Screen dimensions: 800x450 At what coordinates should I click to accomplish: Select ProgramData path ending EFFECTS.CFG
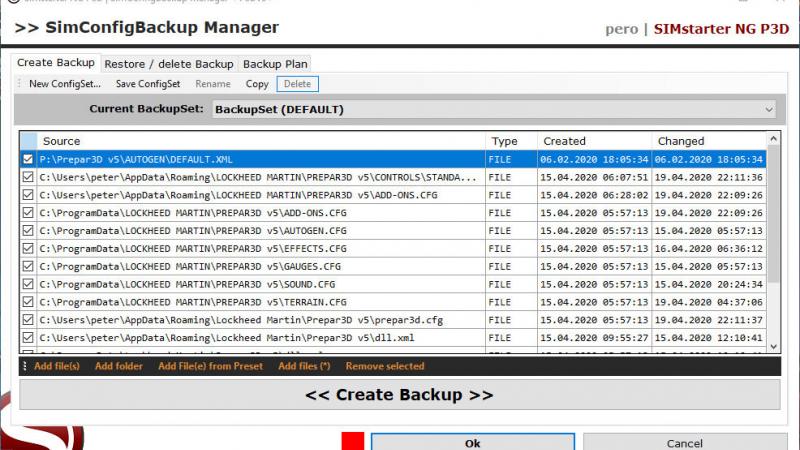click(193, 249)
